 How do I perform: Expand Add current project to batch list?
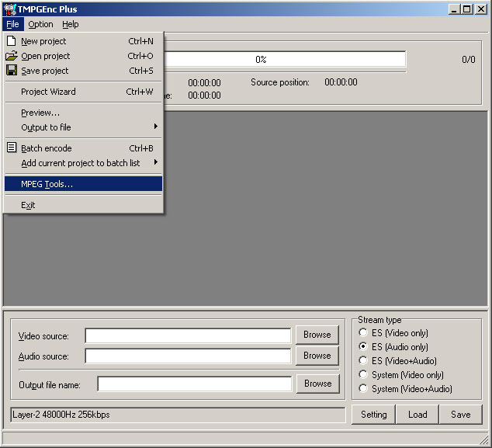click(84, 163)
